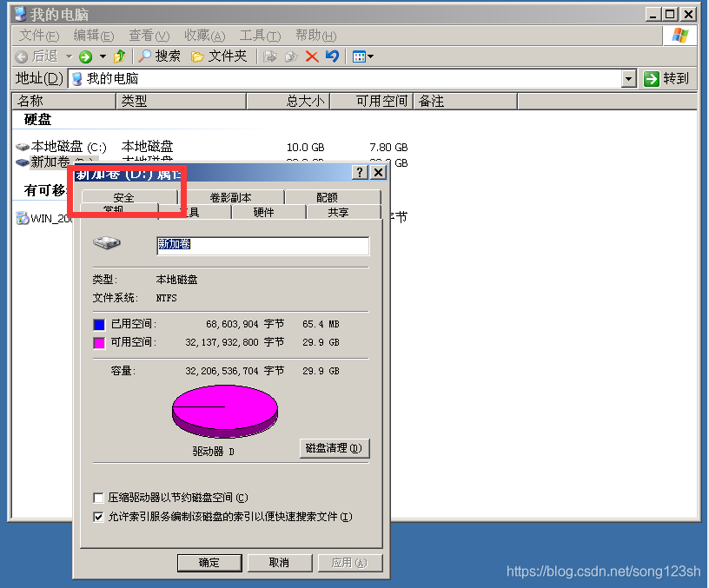Click the 7.80 GB free space cell
The height and width of the screenshot is (588, 709).
[388, 148]
